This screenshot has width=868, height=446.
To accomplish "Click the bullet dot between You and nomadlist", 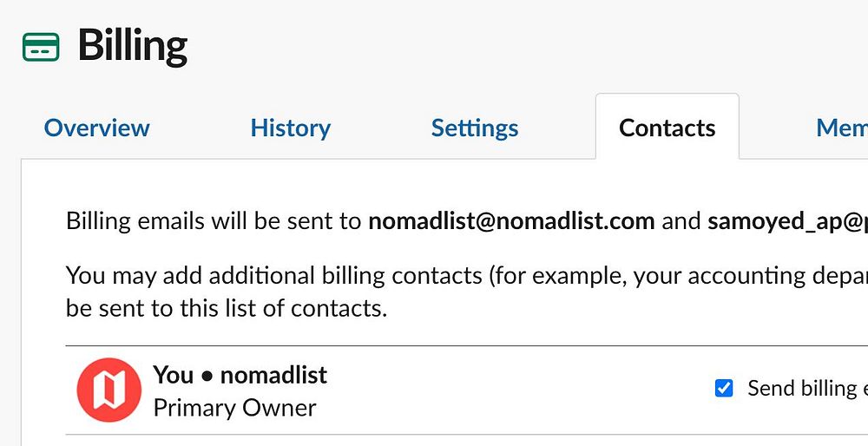I will click(x=207, y=376).
